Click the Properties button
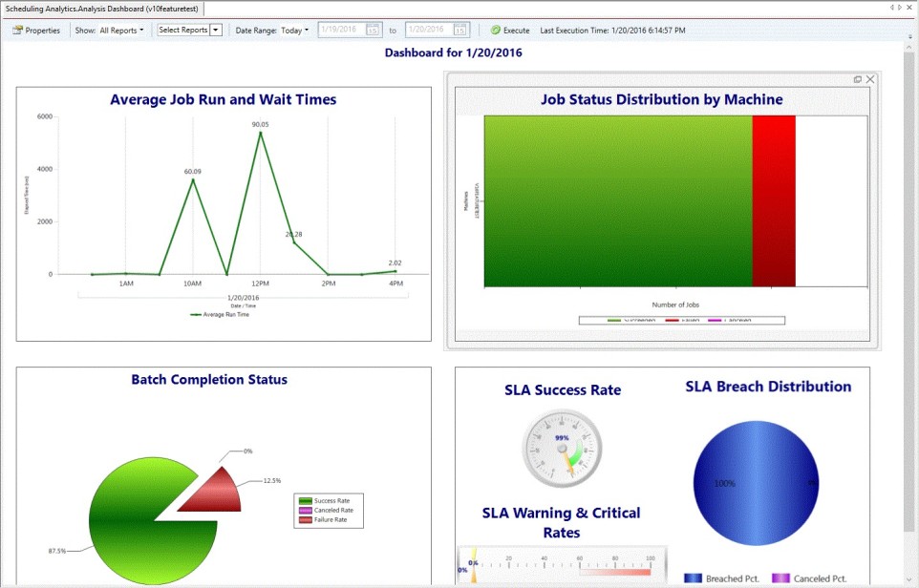 click(x=36, y=30)
